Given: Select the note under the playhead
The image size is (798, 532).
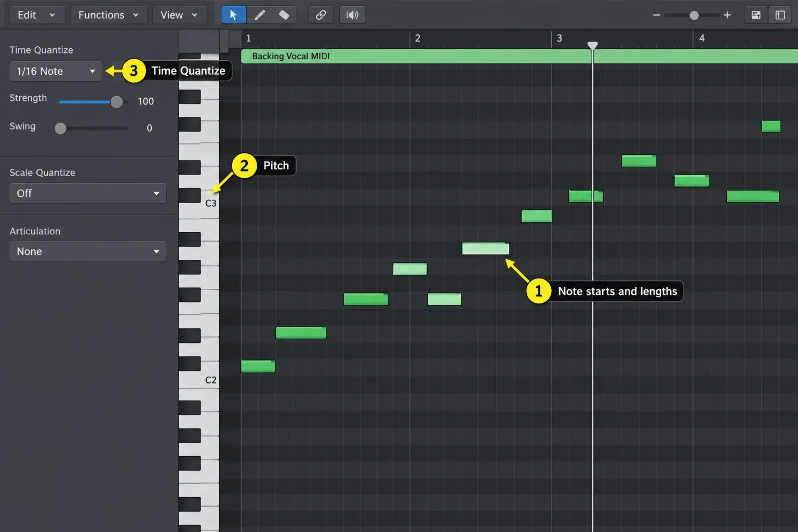Looking at the screenshot, I should click(x=586, y=196).
